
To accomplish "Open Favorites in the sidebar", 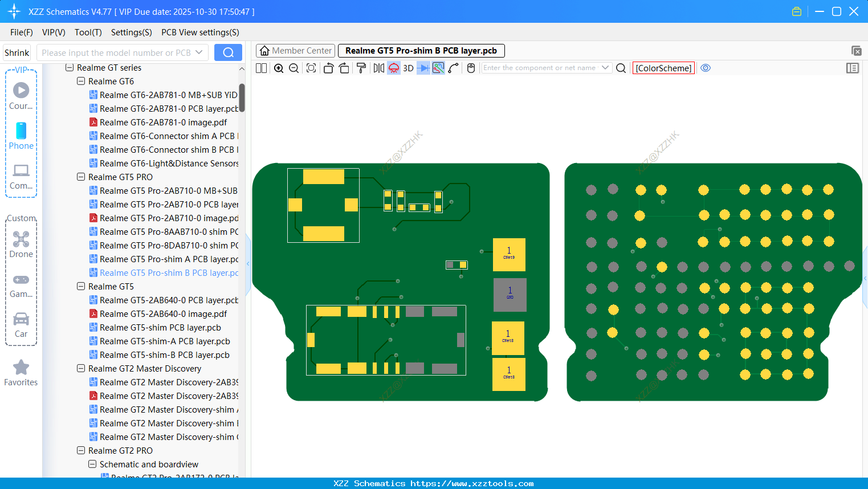I will pos(21,373).
